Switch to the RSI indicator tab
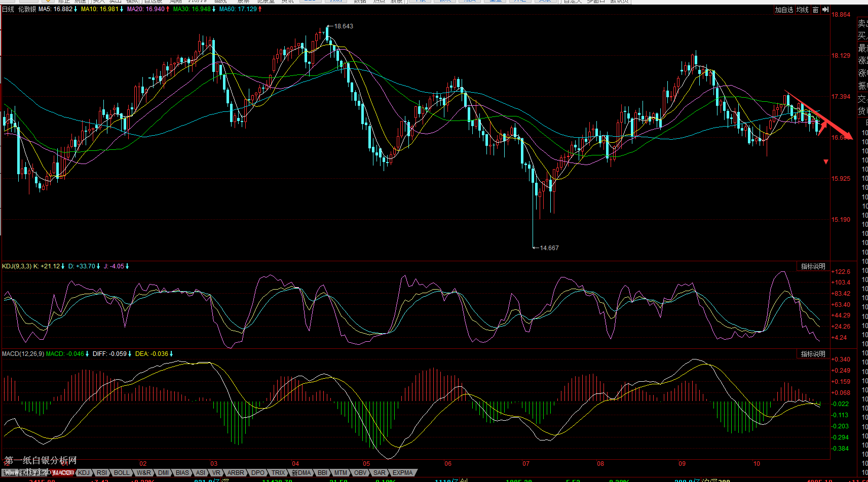868x482 pixels. pos(102,473)
